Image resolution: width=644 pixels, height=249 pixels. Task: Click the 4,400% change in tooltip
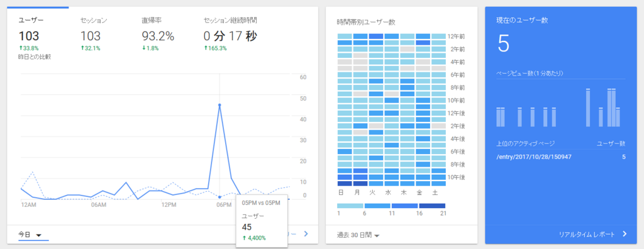253,238
